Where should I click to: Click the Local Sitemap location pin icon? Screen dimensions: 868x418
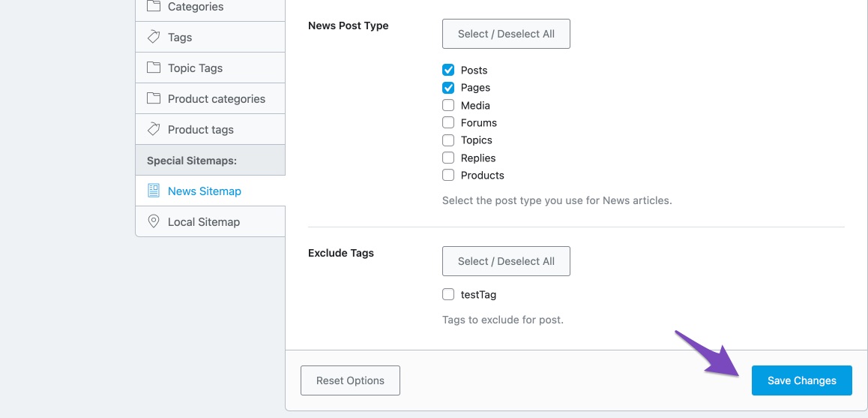click(x=154, y=221)
